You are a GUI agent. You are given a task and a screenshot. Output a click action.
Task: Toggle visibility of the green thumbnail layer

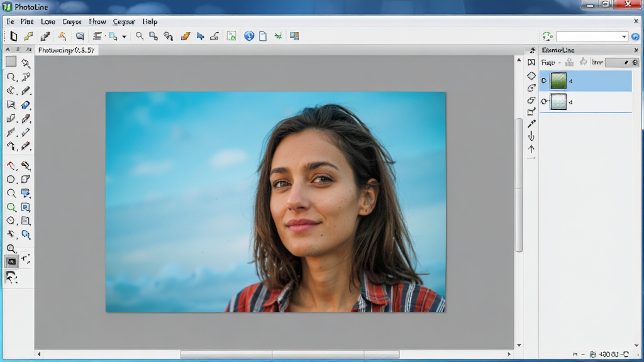pos(544,81)
